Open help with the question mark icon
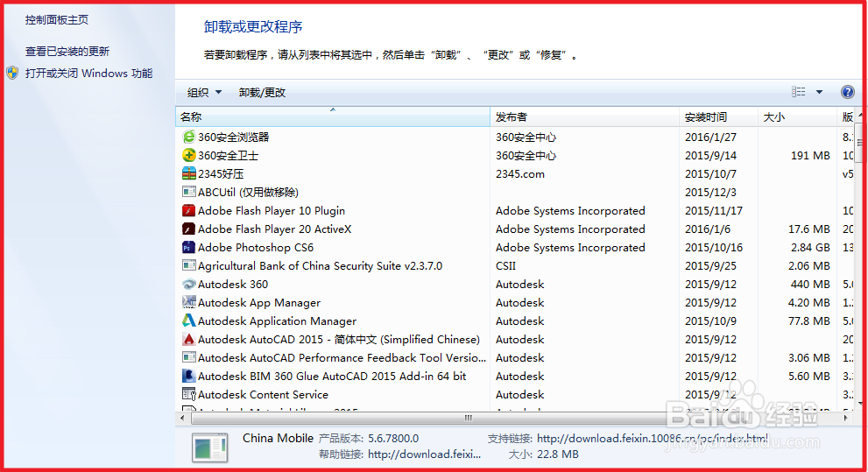 847,92
